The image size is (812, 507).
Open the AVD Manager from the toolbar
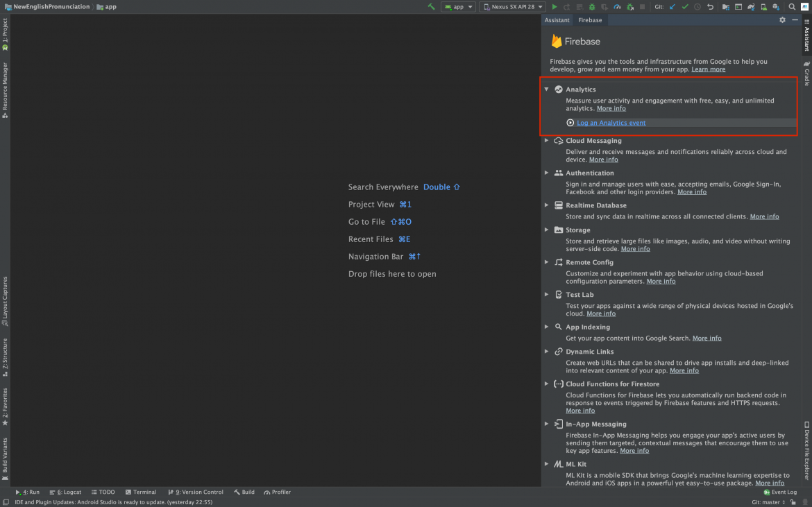click(x=763, y=6)
